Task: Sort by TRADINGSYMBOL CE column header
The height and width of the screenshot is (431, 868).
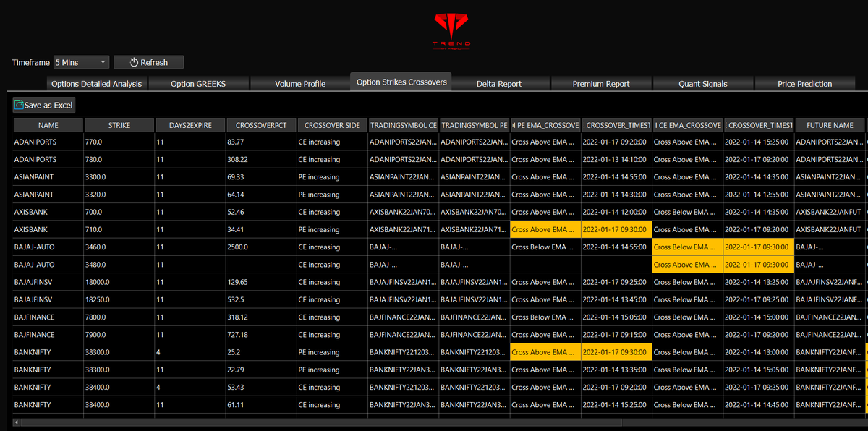Action: point(403,125)
